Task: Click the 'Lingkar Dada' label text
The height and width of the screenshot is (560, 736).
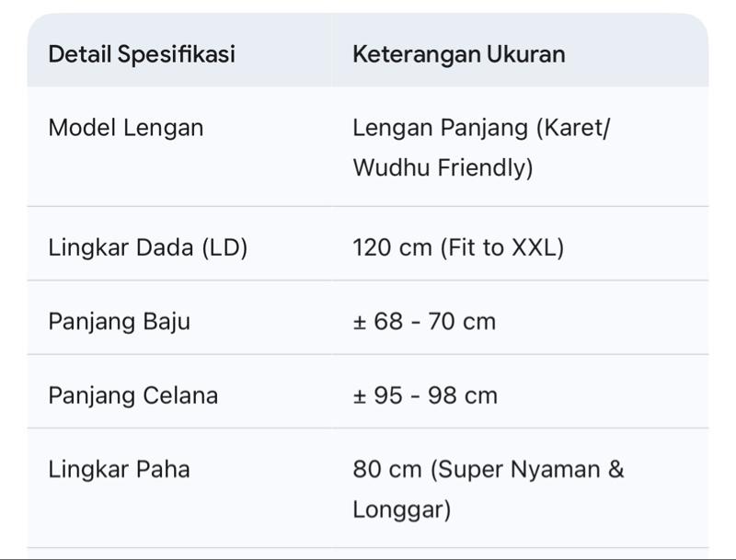Action: [121, 248]
